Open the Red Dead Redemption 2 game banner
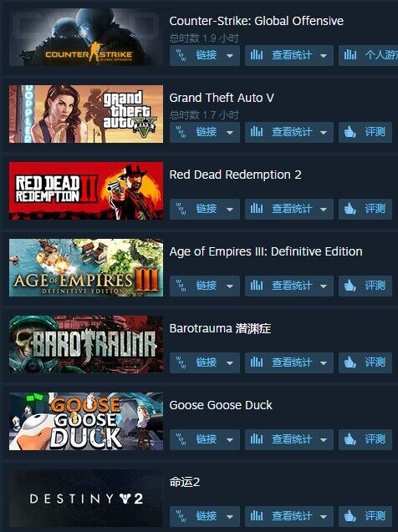 coord(86,190)
